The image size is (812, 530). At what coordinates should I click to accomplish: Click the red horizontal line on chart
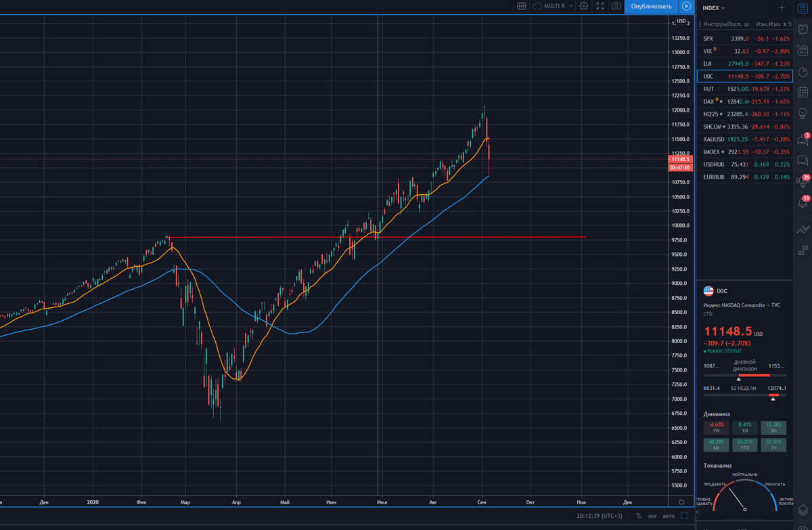pyautogui.click(x=376, y=237)
